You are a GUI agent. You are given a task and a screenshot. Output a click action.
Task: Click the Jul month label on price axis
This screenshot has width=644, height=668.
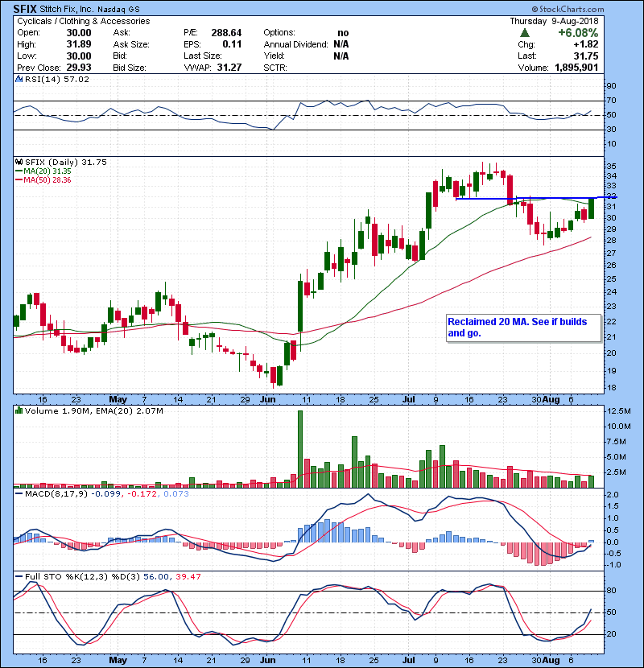tap(408, 399)
